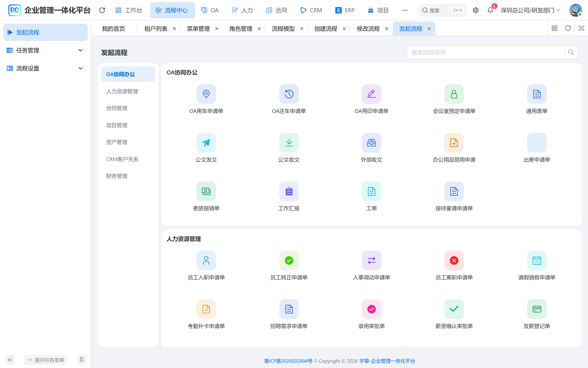Open the 通用表单 document icon
588x368 pixels.
537,94
